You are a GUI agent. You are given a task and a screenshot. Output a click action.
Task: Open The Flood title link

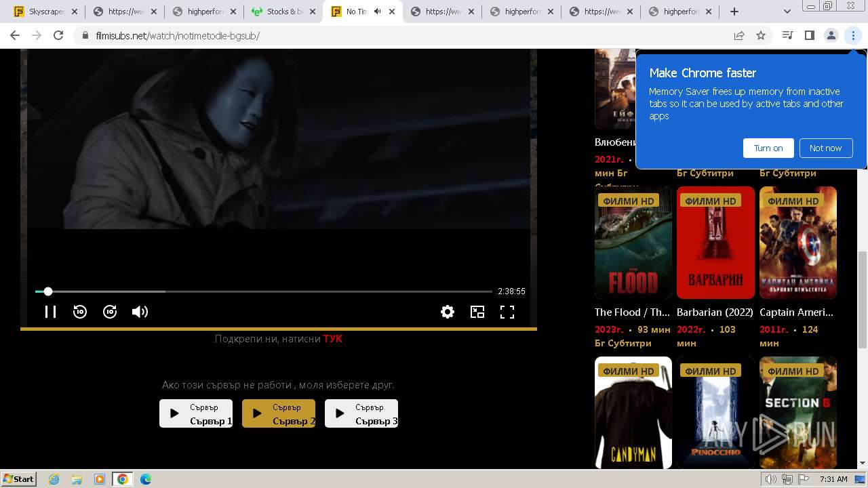point(632,312)
